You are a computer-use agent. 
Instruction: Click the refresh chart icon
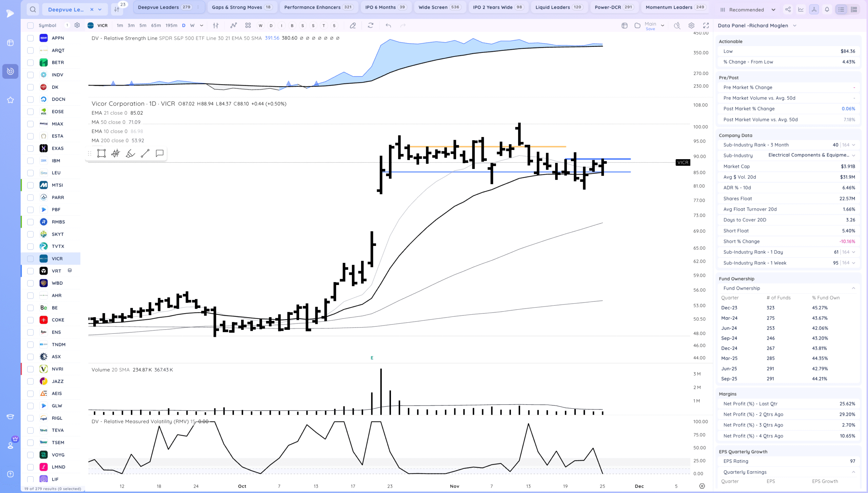point(371,25)
